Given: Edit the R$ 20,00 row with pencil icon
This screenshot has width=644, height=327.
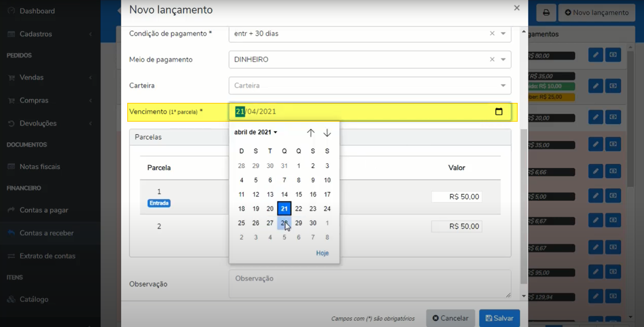Looking at the screenshot, I should (x=595, y=117).
